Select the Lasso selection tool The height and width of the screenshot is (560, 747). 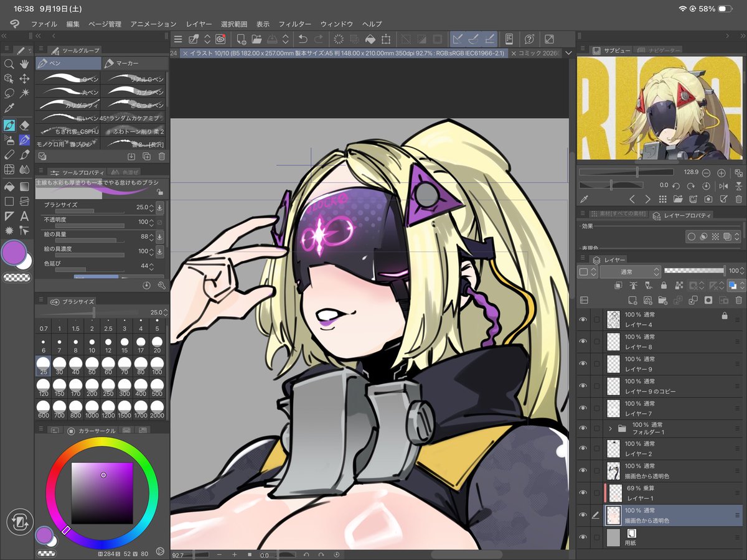click(x=9, y=94)
